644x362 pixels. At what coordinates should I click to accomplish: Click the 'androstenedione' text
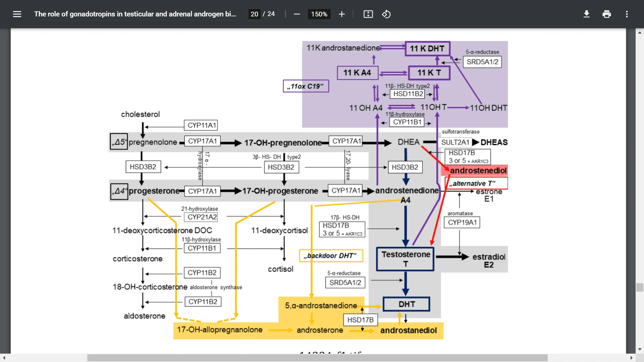[407, 191]
